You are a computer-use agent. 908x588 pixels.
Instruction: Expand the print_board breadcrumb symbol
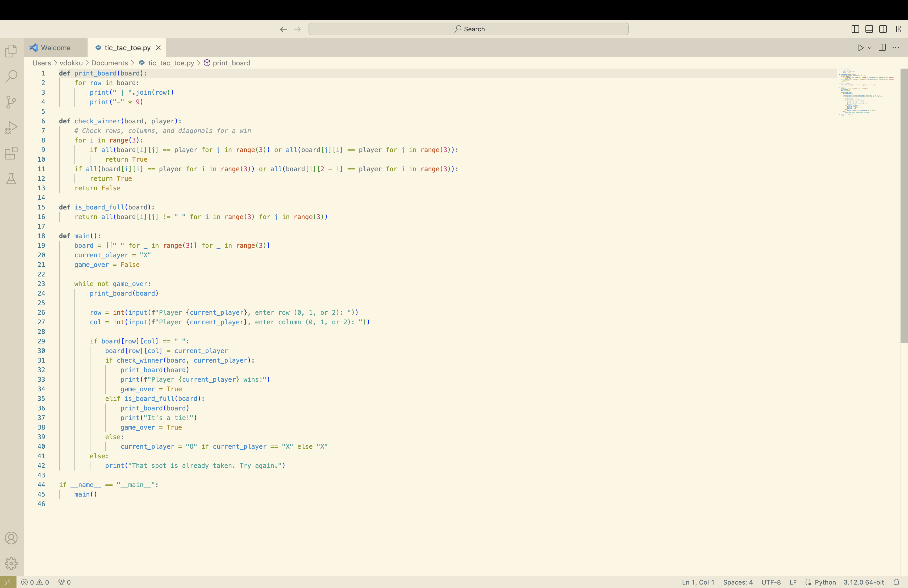click(x=231, y=63)
